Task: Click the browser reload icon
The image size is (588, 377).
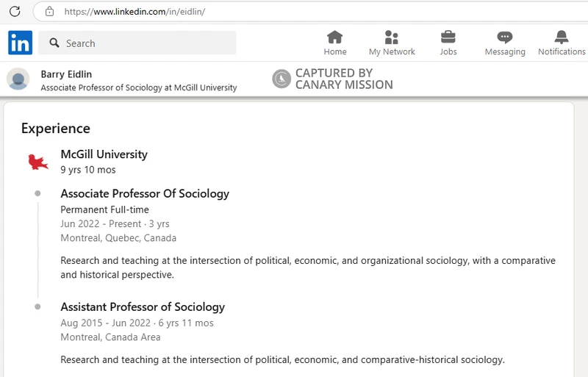Action: coord(15,12)
